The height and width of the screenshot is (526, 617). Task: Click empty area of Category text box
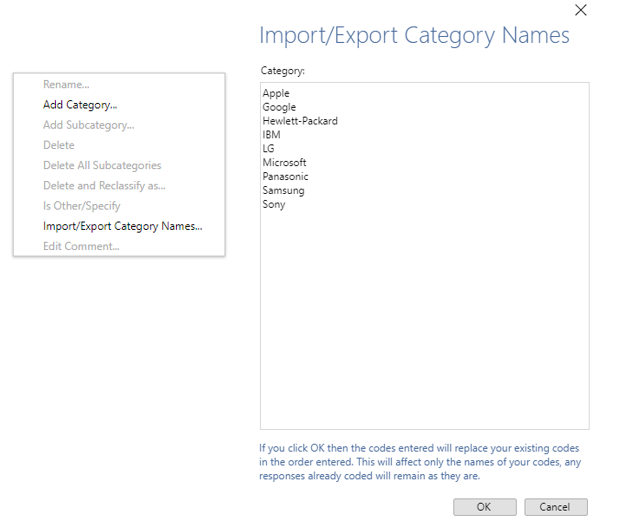425,319
